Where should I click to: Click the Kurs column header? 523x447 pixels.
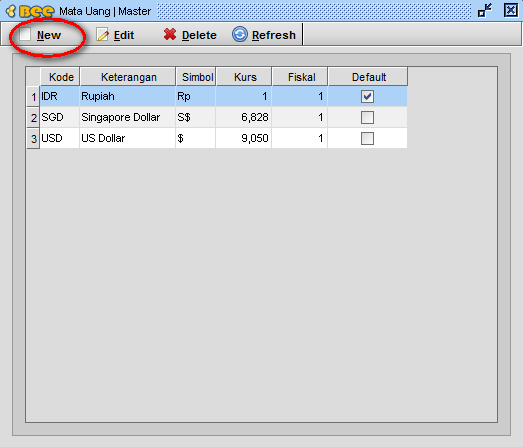[x=244, y=77]
